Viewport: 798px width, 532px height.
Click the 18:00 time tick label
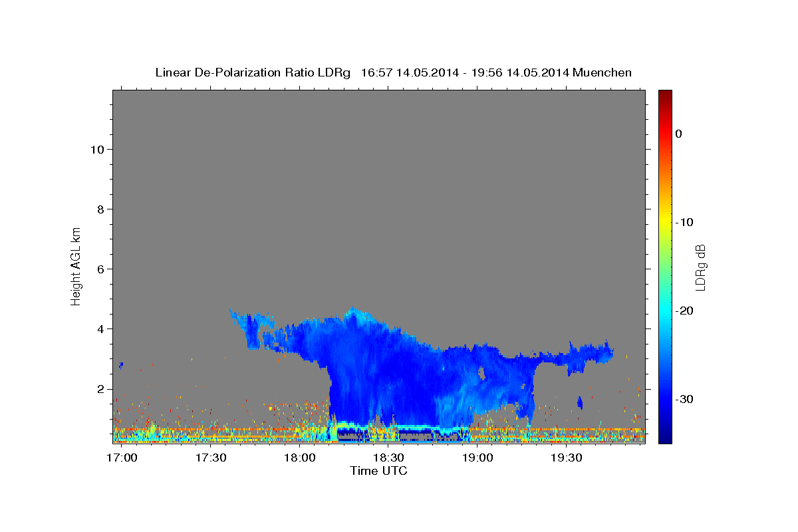point(300,458)
